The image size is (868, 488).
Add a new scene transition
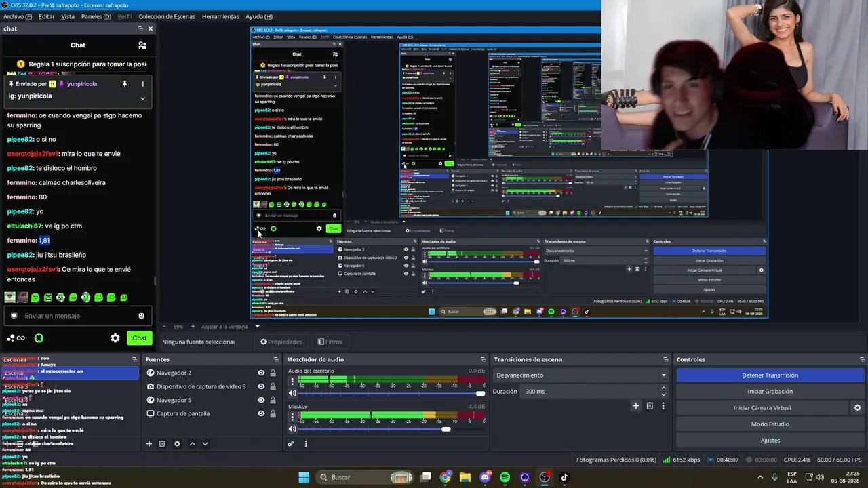(x=635, y=406)
